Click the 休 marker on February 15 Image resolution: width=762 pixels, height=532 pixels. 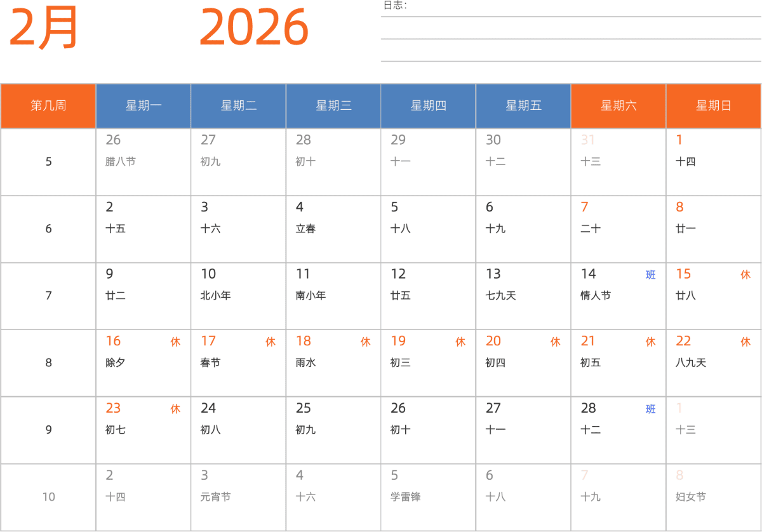[x=745, y=275]
